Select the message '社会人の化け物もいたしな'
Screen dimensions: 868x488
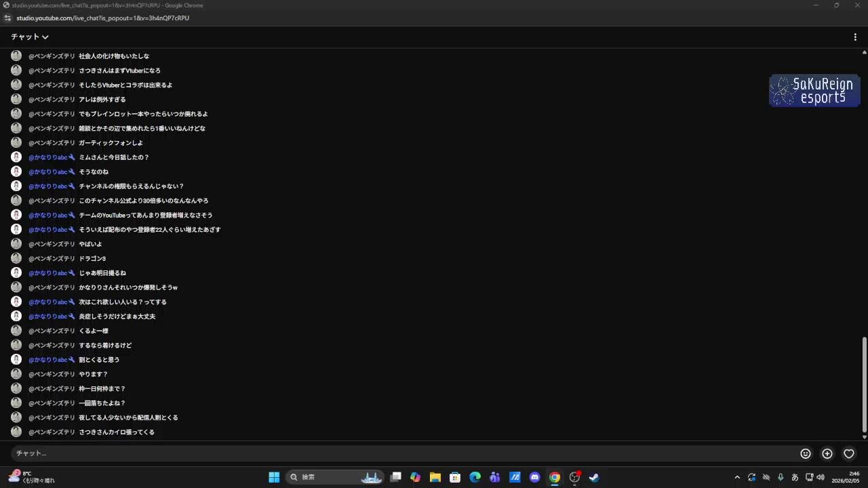tap(114, 56)
